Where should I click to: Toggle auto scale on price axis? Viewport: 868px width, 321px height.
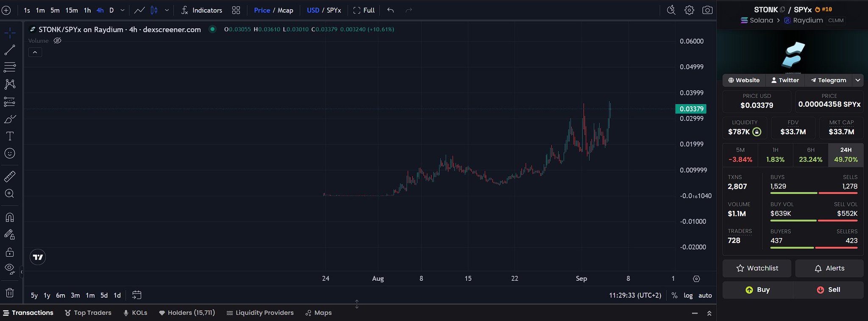point(705,295)
